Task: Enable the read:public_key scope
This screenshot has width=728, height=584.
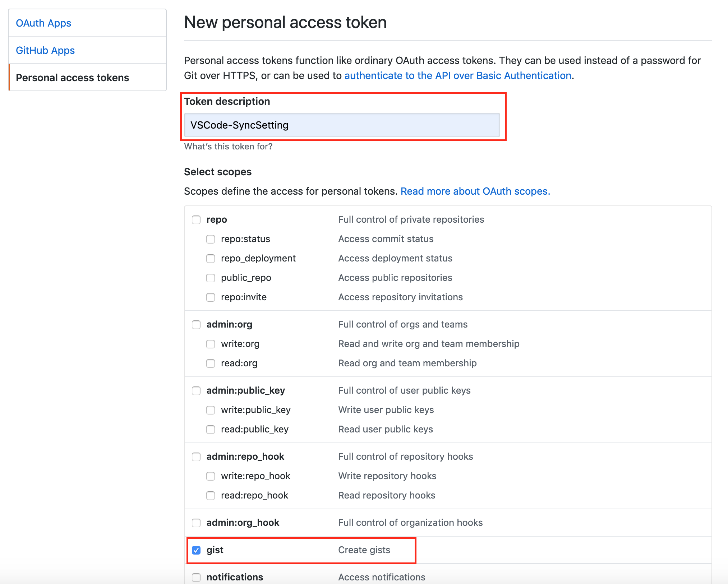Action: click(x=211, y=429)
